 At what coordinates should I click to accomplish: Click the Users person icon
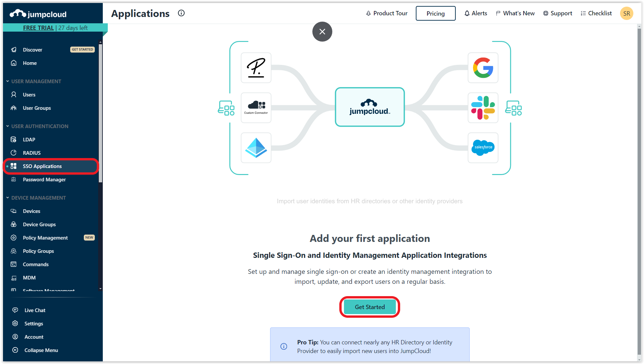14,94
